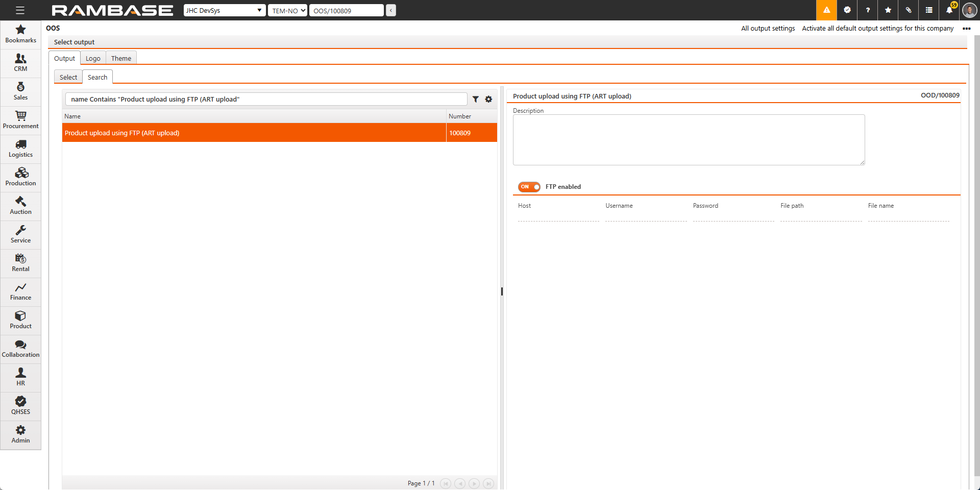980x490 pixels.
Task: Turn off FTP enabled toggle
Action: 529,187
